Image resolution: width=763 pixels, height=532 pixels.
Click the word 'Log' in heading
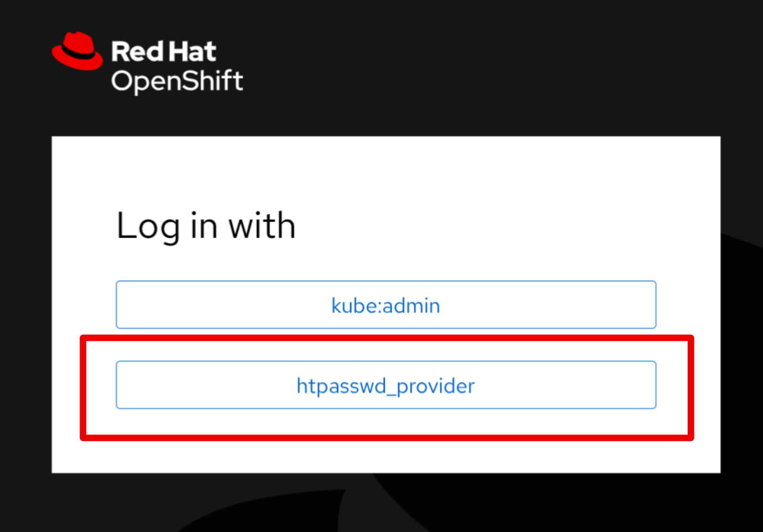[x=148, y=226]
